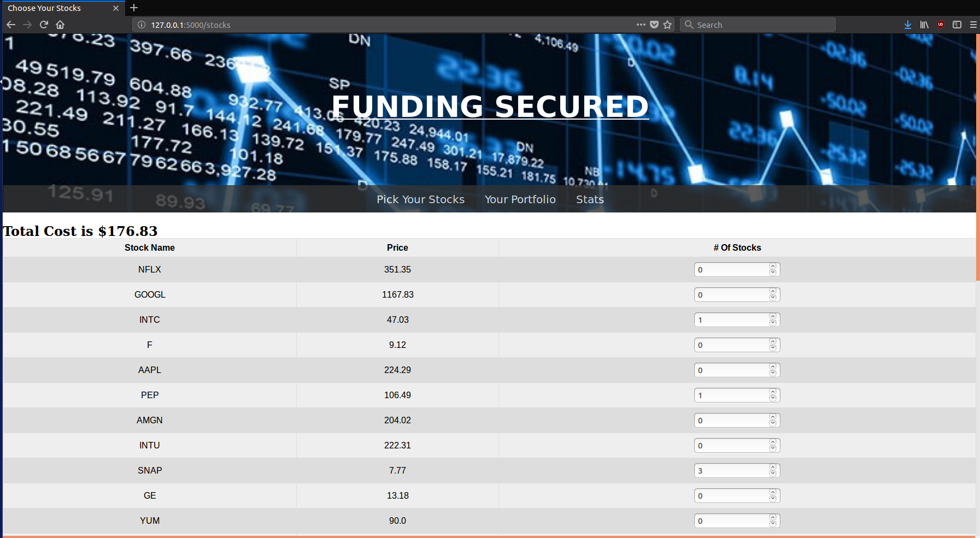
Task: Click the 47.03 price cell
Action: tap(397, 320)
